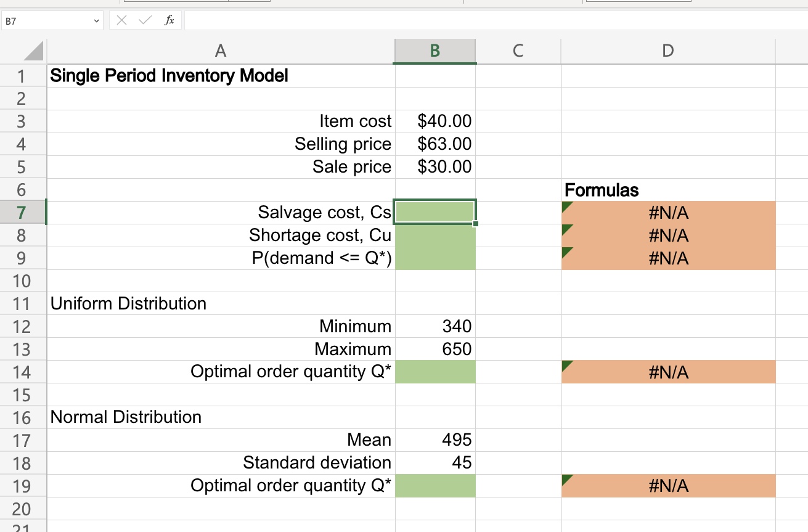
Task: Select the green Salvage cost input cell
Action: [x=435, y=212]
